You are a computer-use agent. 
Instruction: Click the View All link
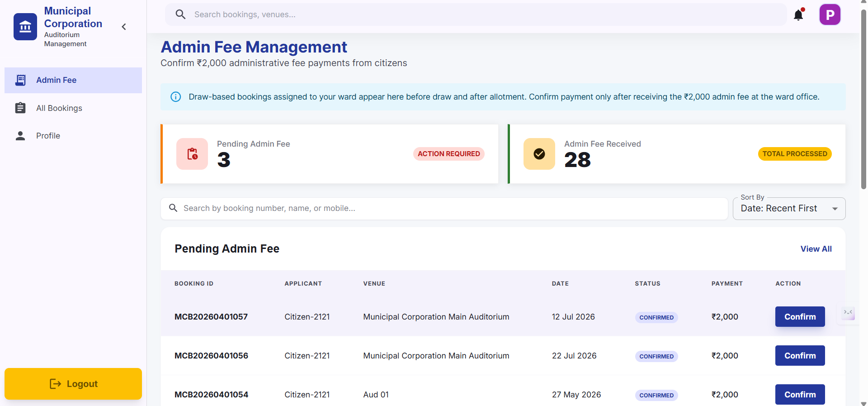816,249
